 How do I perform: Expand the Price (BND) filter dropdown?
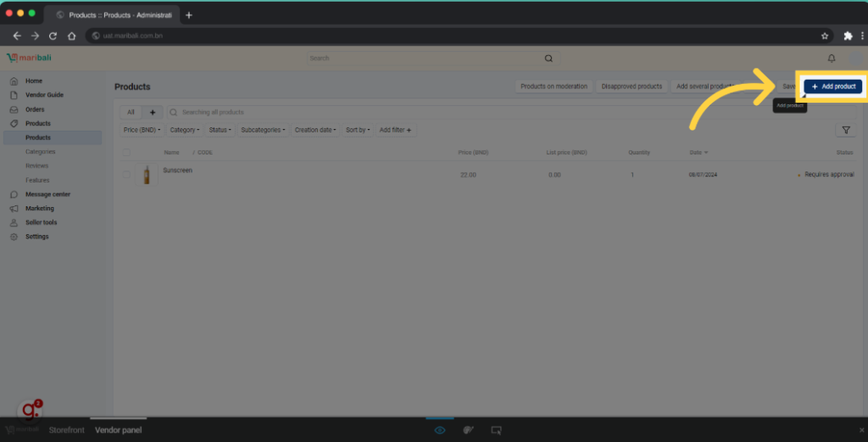[x=142, y=130]
